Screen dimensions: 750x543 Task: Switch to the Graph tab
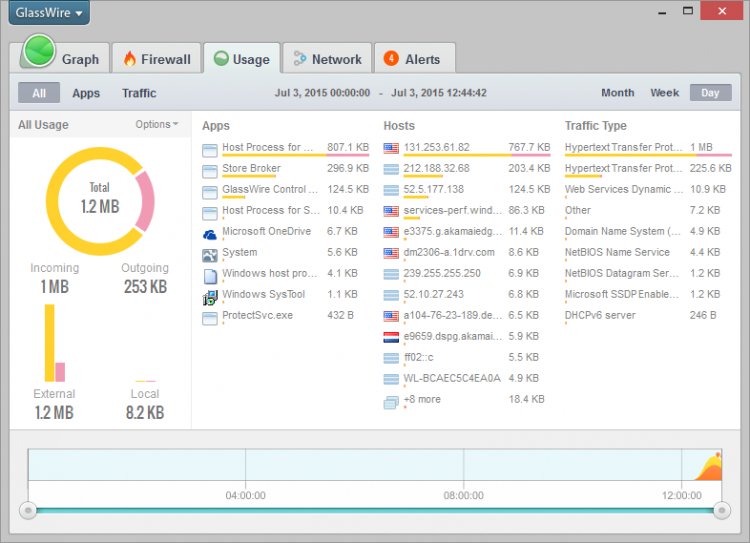pos(63,58)
